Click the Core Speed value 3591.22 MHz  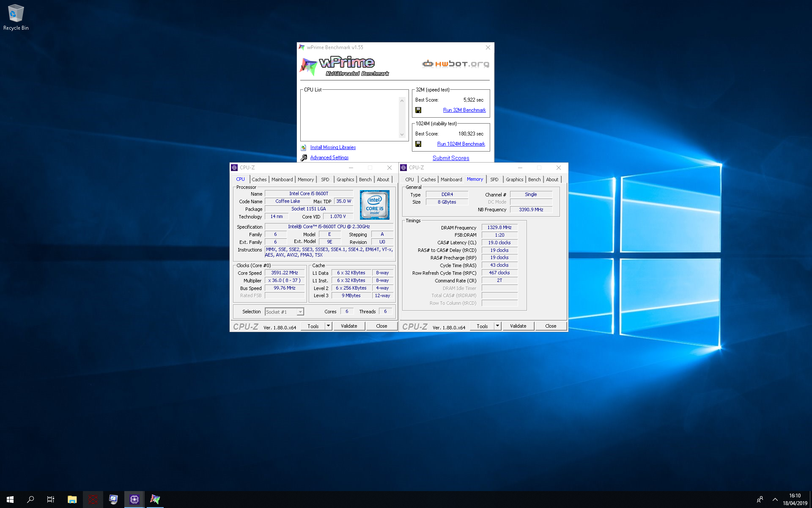tap(285, 273)
